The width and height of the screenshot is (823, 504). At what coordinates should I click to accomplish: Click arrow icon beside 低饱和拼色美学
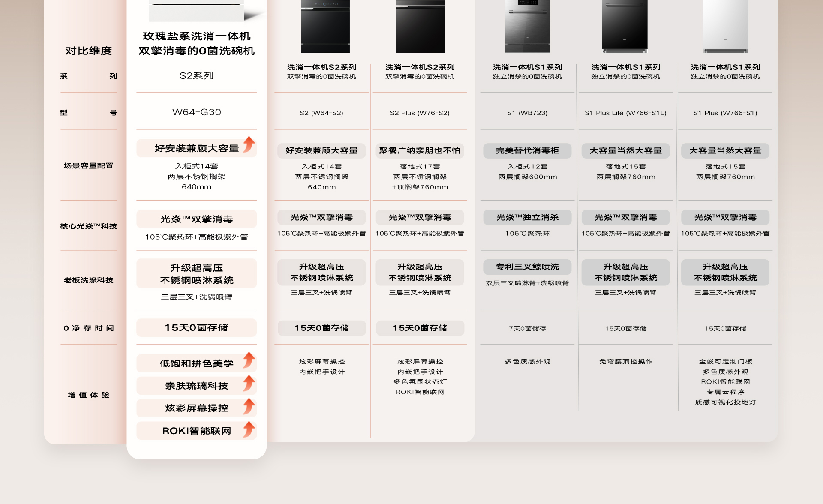[x=249, y=360]
